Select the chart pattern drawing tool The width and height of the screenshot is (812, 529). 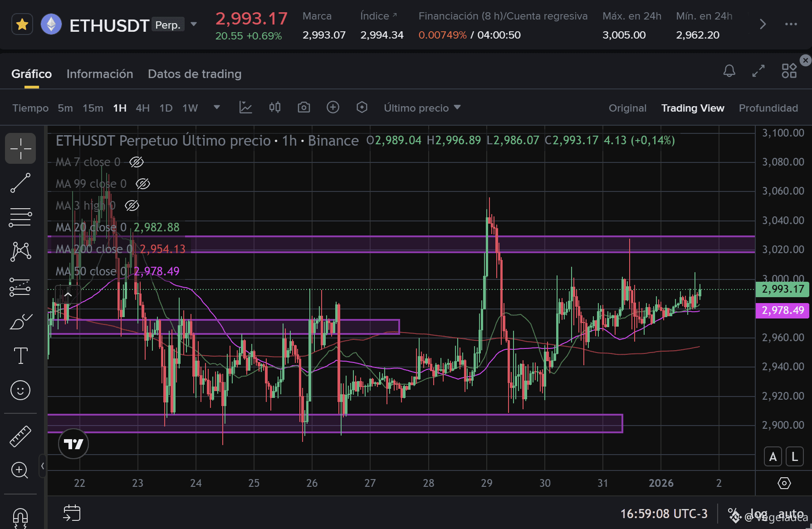point(20,252)
